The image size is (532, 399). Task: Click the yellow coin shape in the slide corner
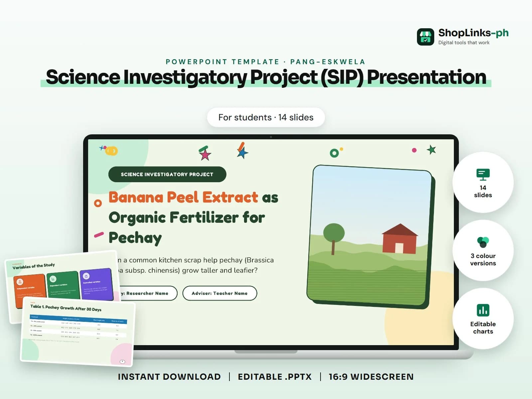(111, 151)
